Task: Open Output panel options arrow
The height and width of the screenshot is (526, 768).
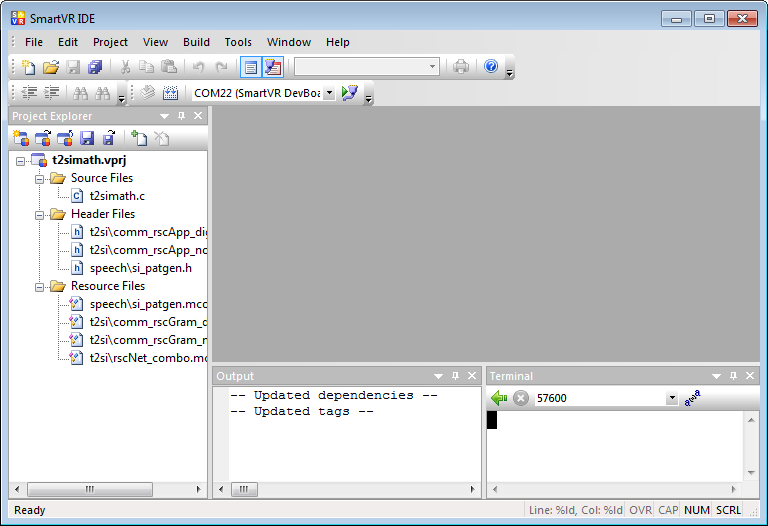Action: click(x=438, y=376)
